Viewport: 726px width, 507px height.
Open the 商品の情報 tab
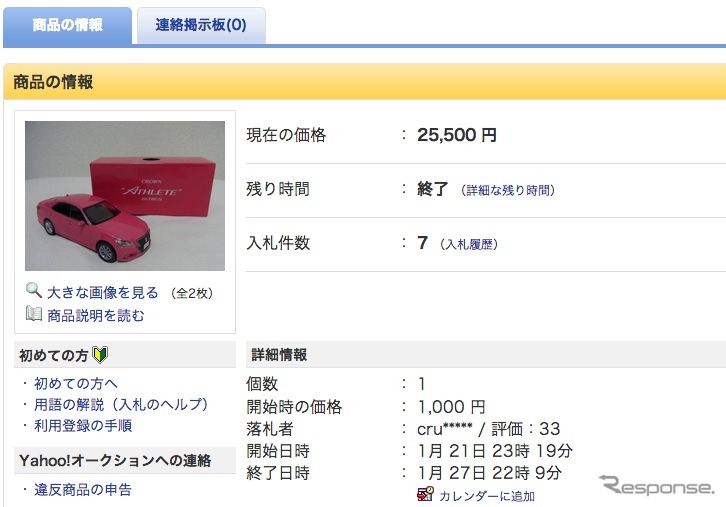click(68, 25)
